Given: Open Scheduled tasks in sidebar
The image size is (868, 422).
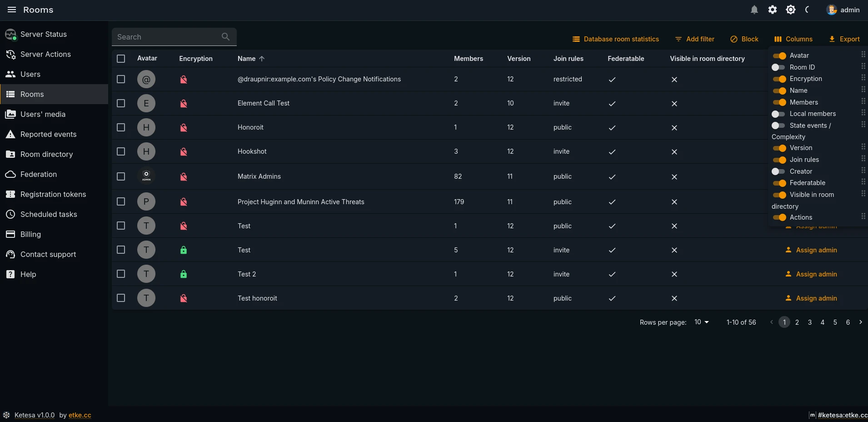Looking at the screenshot, I should coord(54,214).
